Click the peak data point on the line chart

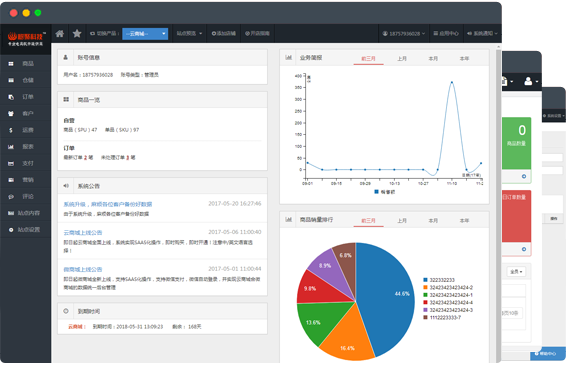[451, 82]
